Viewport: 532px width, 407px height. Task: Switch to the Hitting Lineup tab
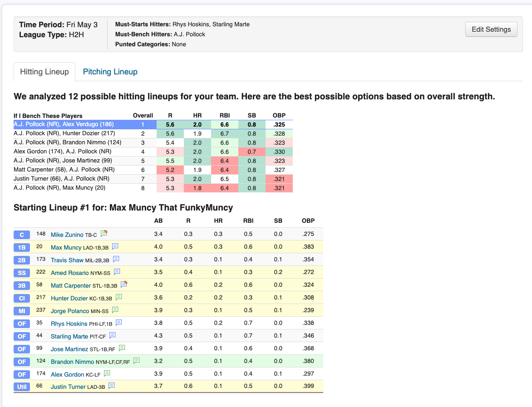tap(44, 72)
